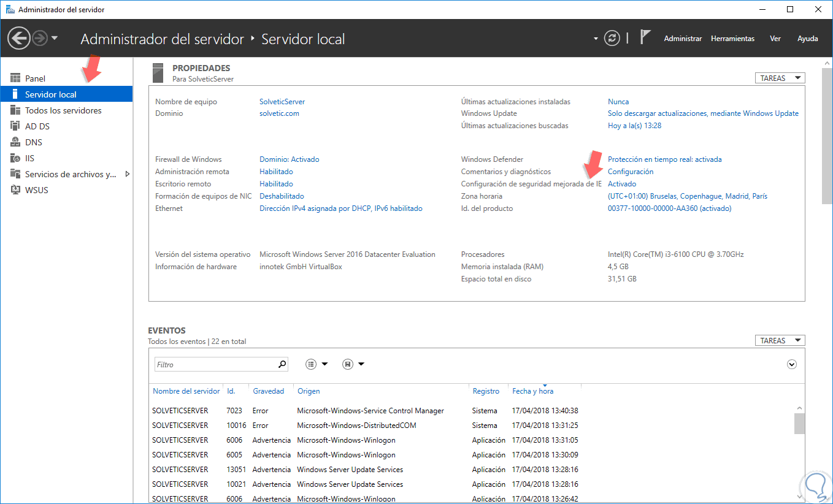This screenshot has width=833, height=504.
Task: Click the SolveticServer computer name link
Action: point(282,102)
